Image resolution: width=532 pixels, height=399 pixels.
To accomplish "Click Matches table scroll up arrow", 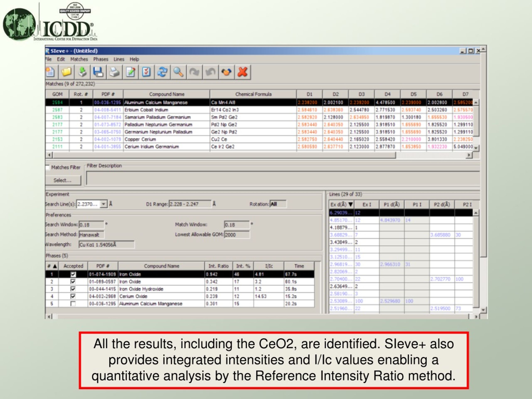I will point(476,102).
